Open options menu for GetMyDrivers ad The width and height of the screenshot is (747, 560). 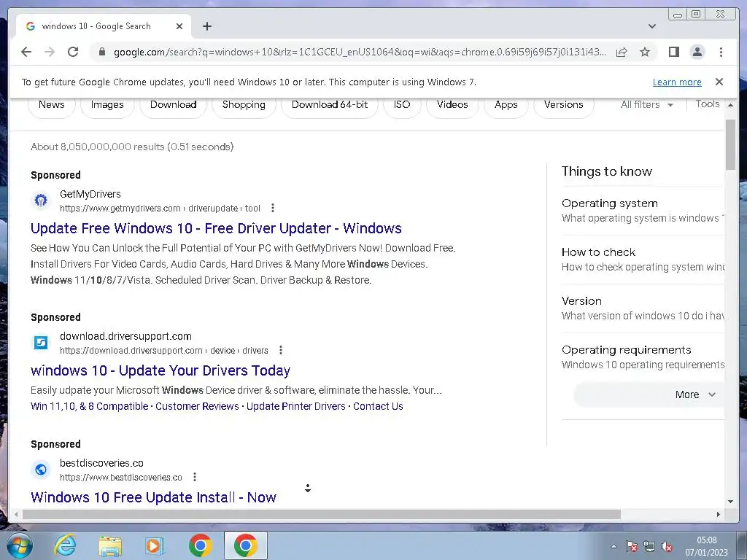click(273, 208)
